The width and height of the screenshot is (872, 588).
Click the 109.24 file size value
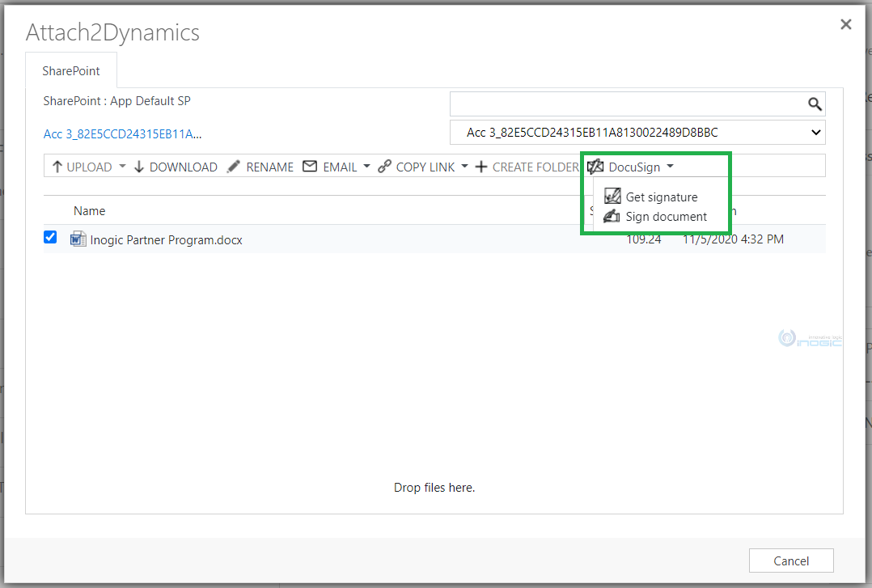pos(643,239)
